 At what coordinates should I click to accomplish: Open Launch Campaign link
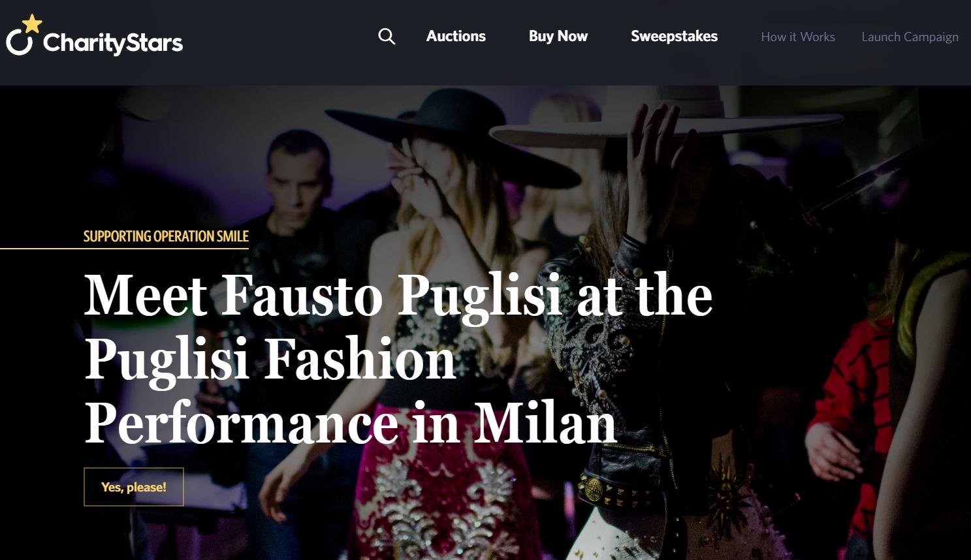click(x=910, y=37)
